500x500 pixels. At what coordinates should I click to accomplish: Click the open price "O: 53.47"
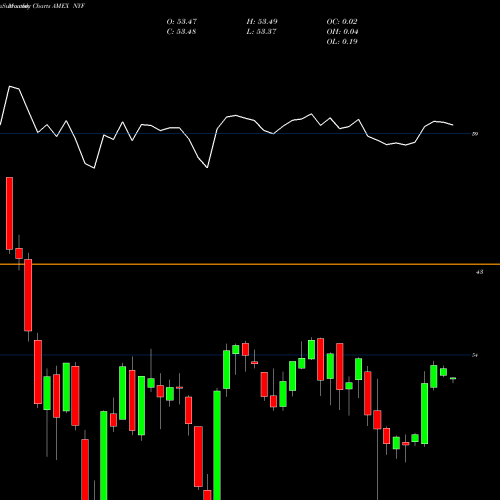click(182, 22)
